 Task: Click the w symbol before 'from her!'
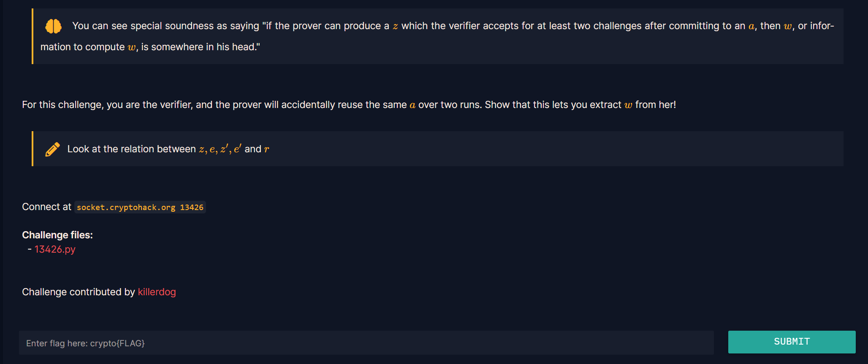[628, 105]
